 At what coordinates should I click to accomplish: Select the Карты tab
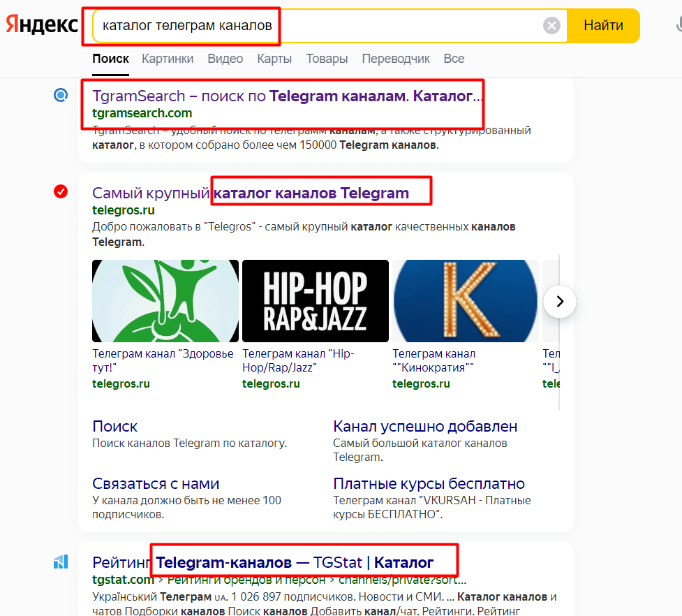pyautogui.click(x=274, y=59)
